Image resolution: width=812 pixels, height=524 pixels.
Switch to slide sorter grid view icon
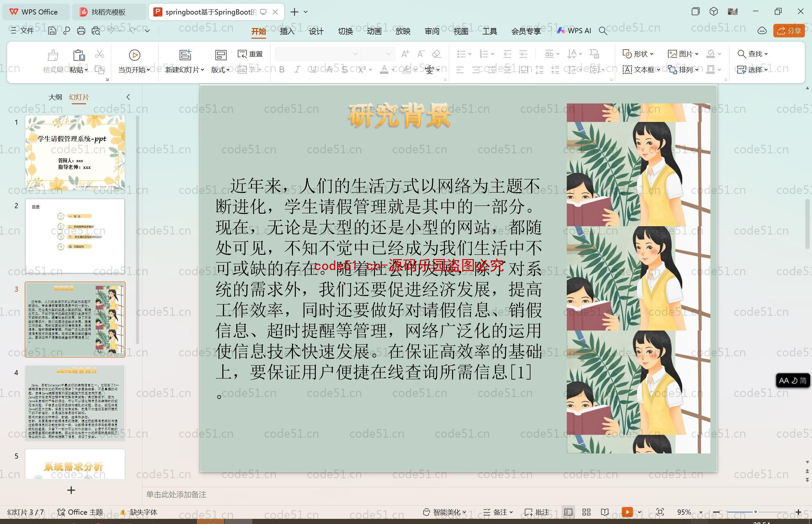[586, 512]
